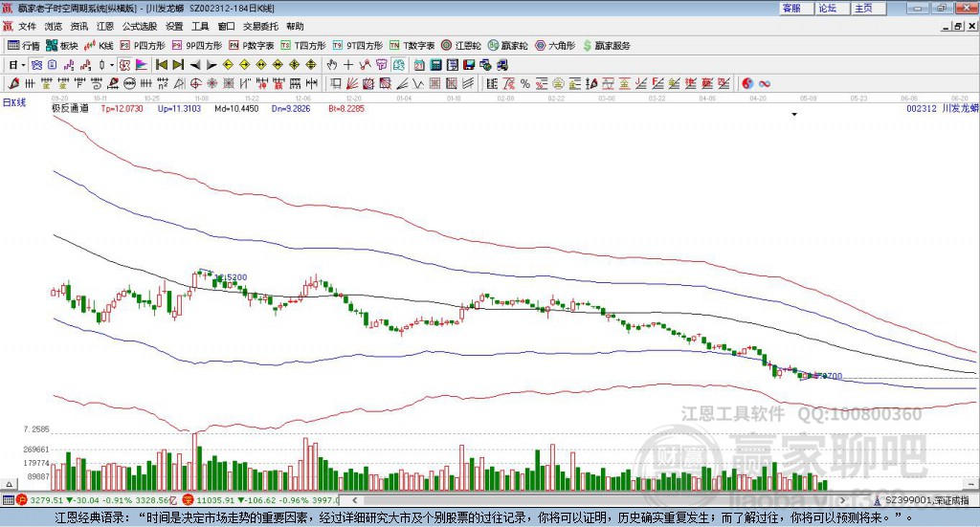The width and height of the screenshot is (980, 527).
Task: Click the 日K线 label at chart top-left
Action: point(13,102)
